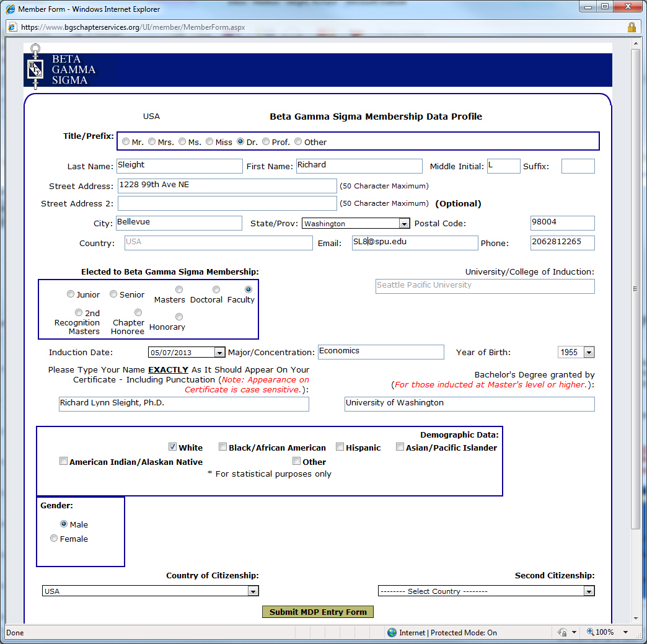Select Honorary membership option
Viewport: 647px width, 644px height.
click(x=179, y=317)
